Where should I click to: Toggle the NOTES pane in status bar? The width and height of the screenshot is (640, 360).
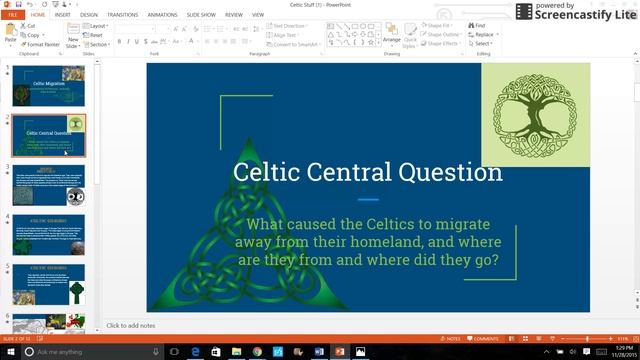pyautogui.click(x=450, y=339)
